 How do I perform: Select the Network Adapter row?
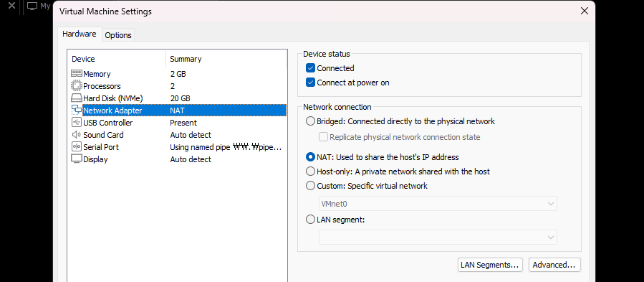tap(178, 111)
